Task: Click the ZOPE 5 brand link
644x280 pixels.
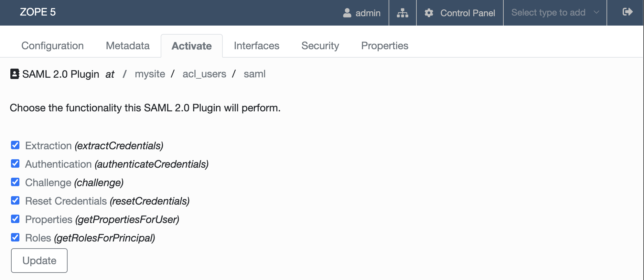Action: pyautogui.click(x=38, y=12)
